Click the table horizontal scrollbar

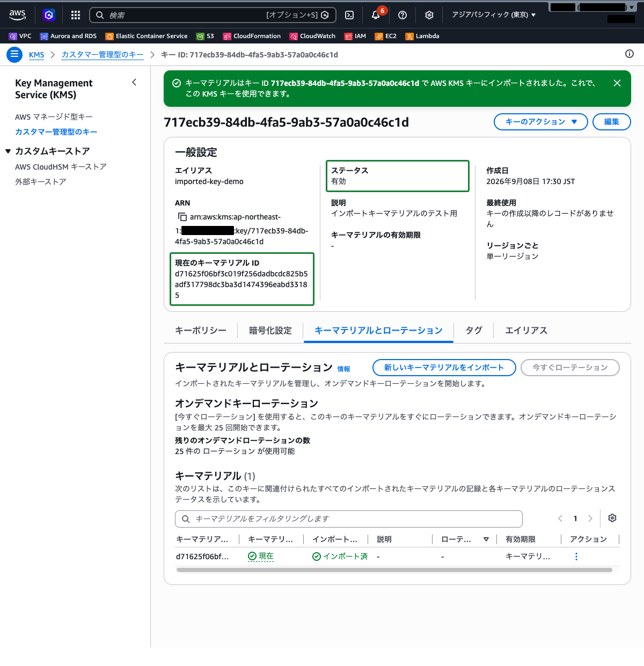click(x=394, y=570)
